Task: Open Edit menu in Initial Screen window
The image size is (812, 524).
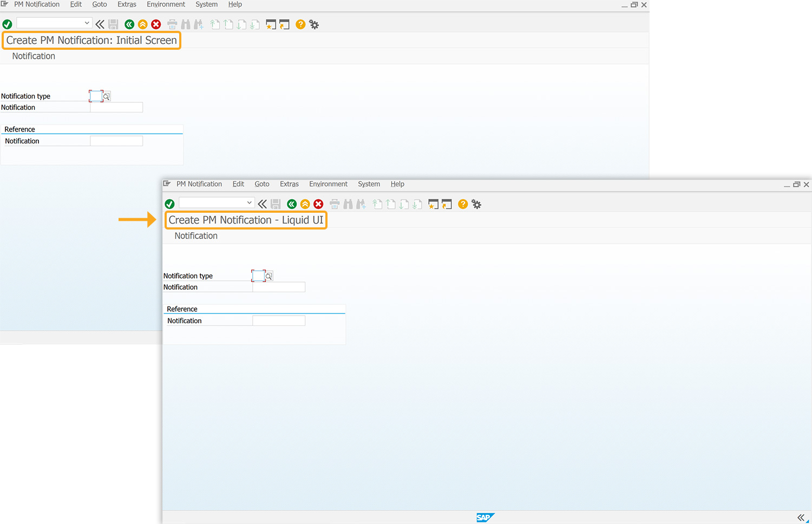Action: (76, 4)
